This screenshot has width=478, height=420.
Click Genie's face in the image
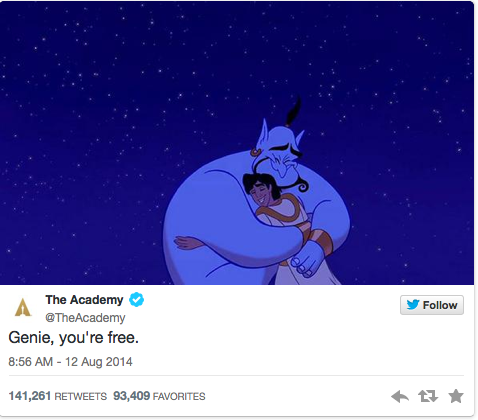pyautogui.click(x=283, y=155)
